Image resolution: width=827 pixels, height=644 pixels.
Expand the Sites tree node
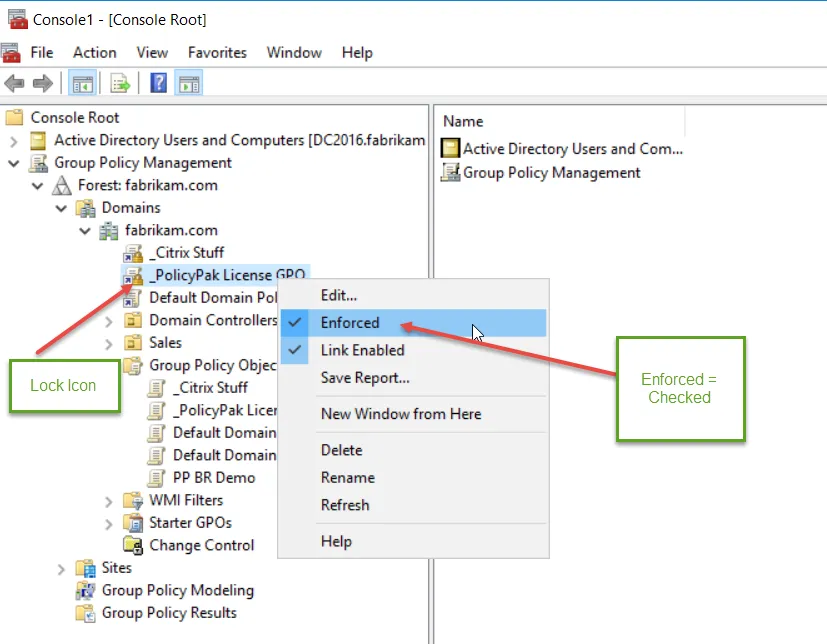tap(62, 568)
